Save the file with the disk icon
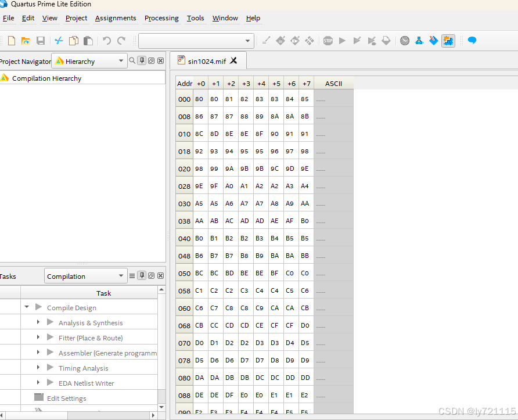The image size is (518, 420). (x=40, y=41)
